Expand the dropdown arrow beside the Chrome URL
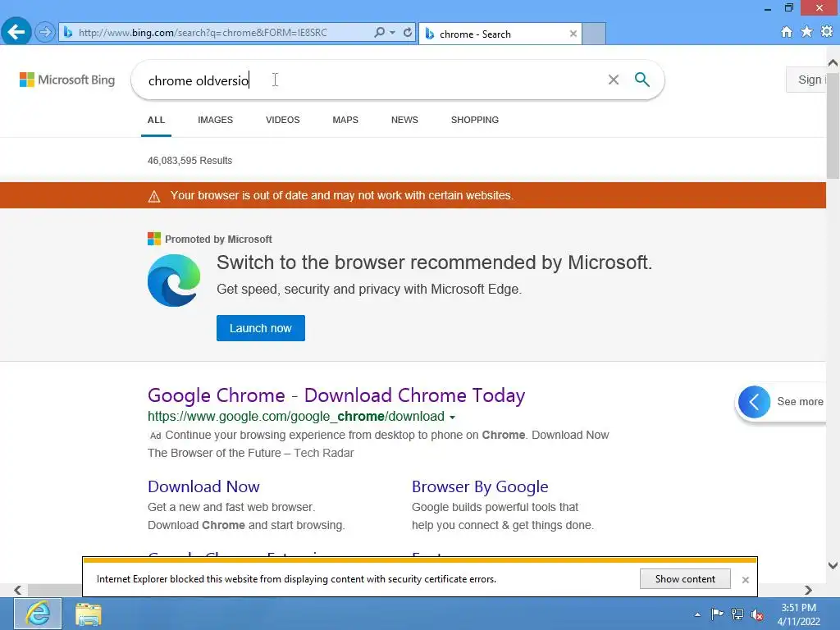The width and height of the screenshot is (840, 630). (x=452, y=418)
